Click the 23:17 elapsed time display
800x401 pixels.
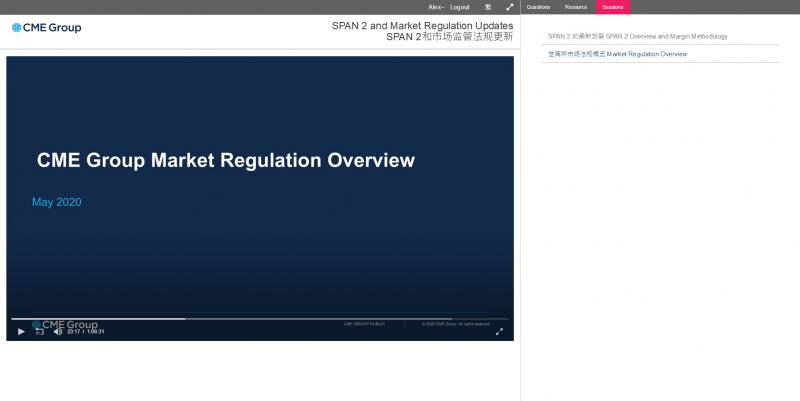(73, 332)
